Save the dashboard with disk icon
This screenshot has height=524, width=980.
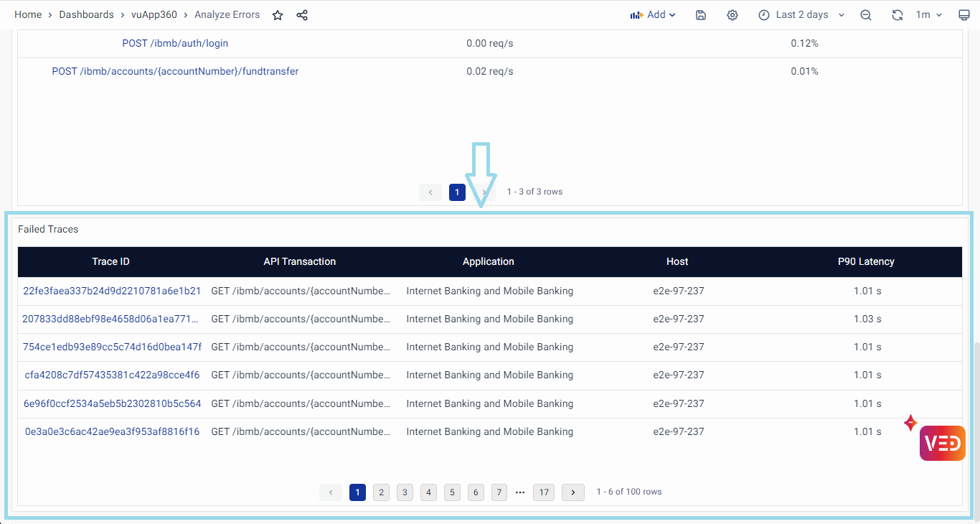tap(701, 15)
